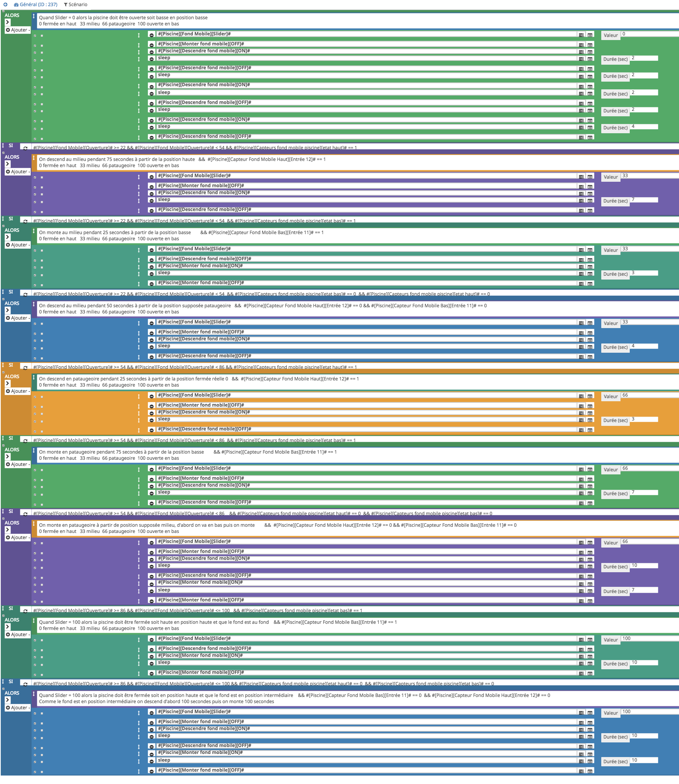Click drag handle of 'Monter fond mobile[ON]' in 'monte au milieu 25 secondes'
The image size is (679, 784).
click(139, 267)
